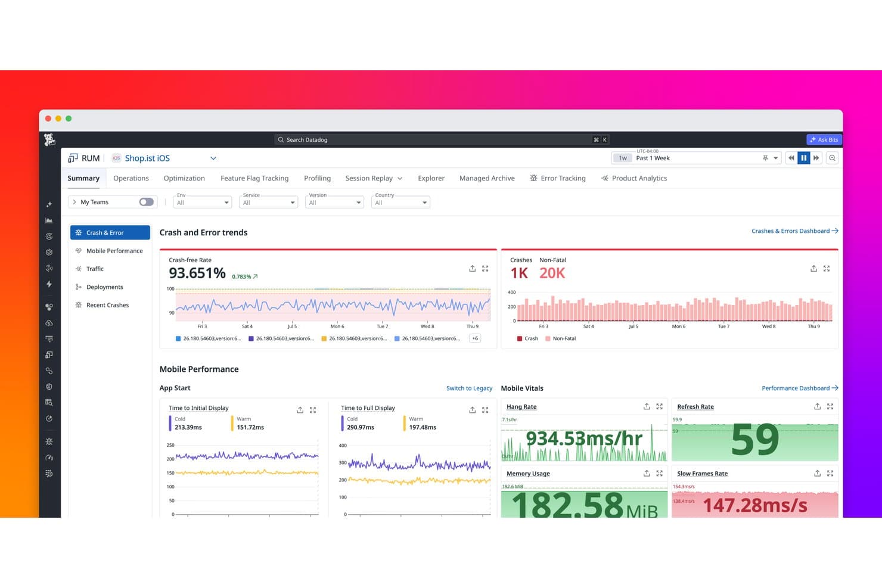Toggle the My Teams switch

tap(146, 202)
